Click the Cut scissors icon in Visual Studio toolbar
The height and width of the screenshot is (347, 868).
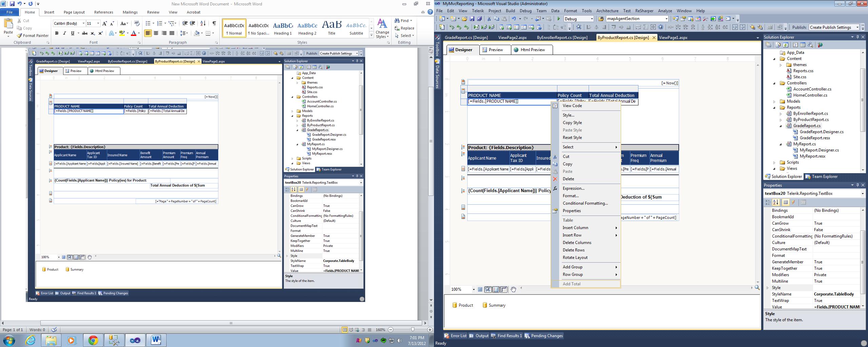(x=489, y=19)
